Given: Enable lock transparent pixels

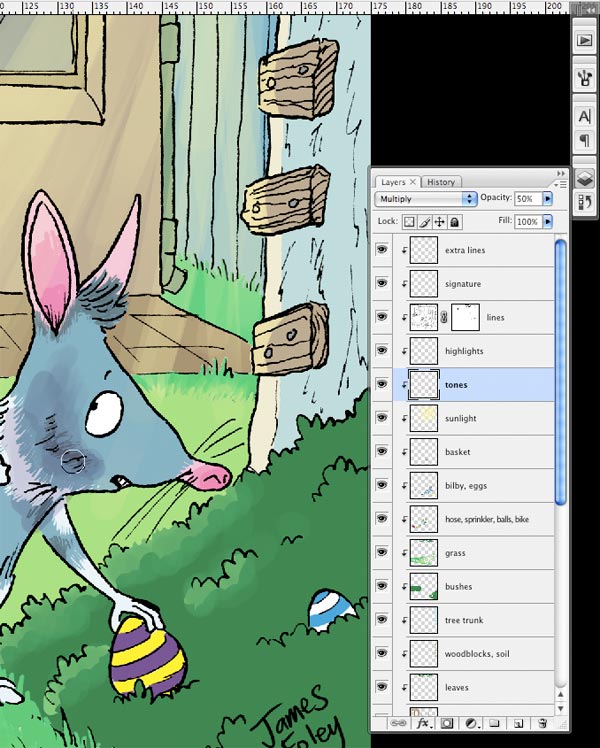Looking at the screenshot, I should pyautogui.click(x=410, y=222).
